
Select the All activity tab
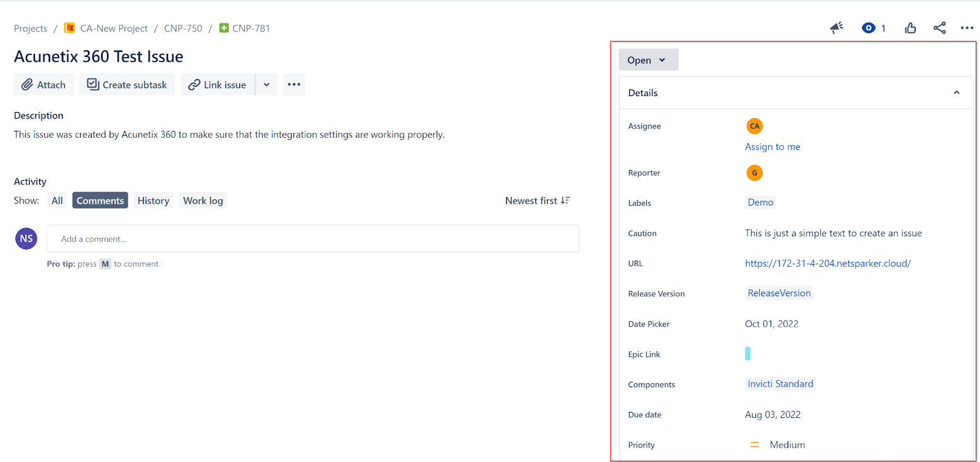pos(57,201)
